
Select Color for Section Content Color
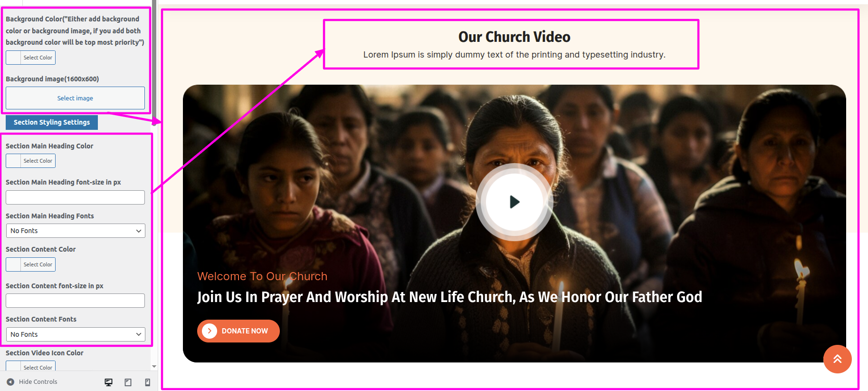tap(31, 264)
